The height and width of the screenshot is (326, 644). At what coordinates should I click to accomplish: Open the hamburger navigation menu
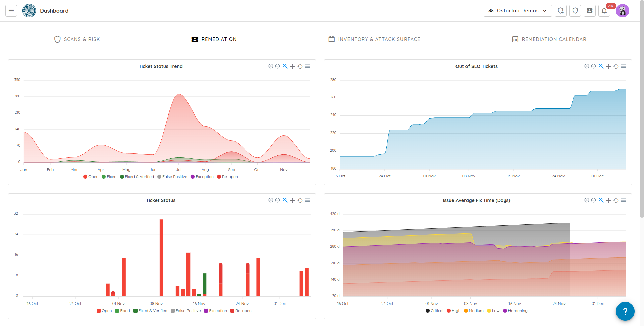tap(11, 11)
